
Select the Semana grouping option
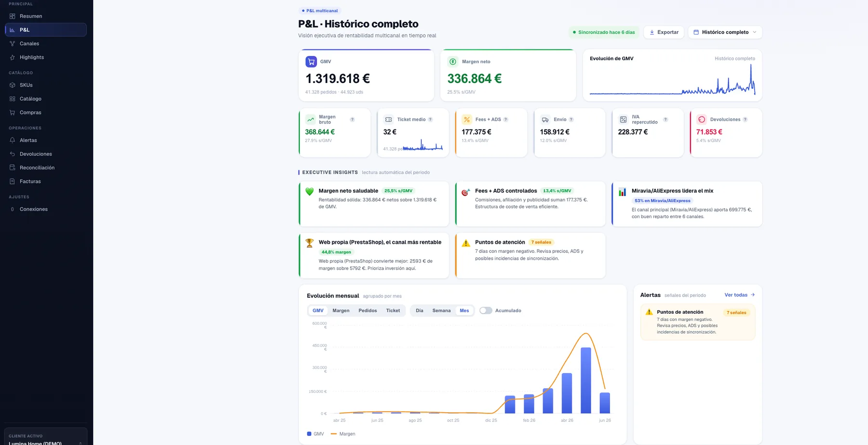tap(441, 310)
